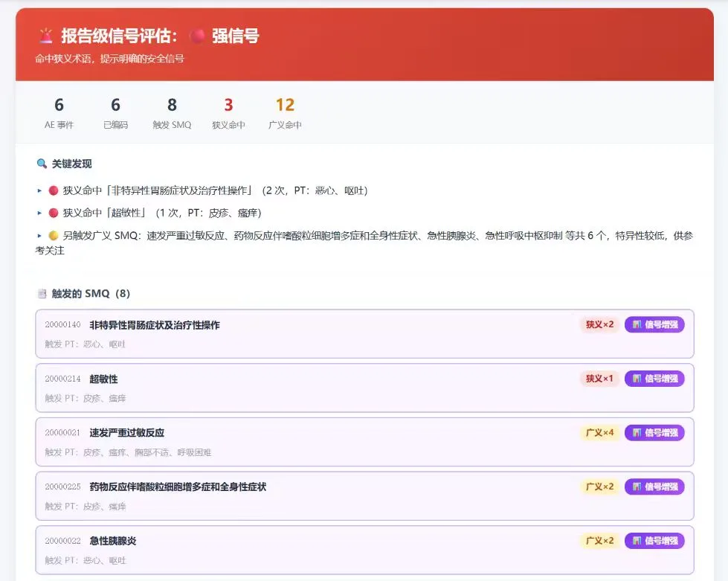Expand triangle bullet of 超敏性 finding
Image resolution: width=728 pixels, height=581 pixels.
[39, 213]
